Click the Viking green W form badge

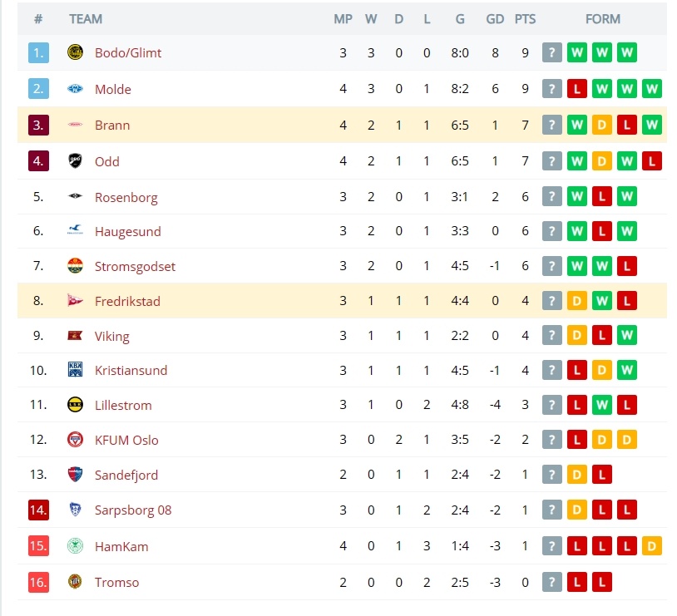627,335
